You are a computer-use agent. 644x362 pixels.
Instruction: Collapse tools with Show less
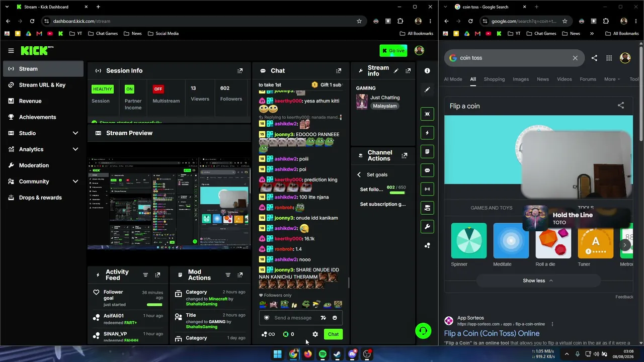coord(538,281)
